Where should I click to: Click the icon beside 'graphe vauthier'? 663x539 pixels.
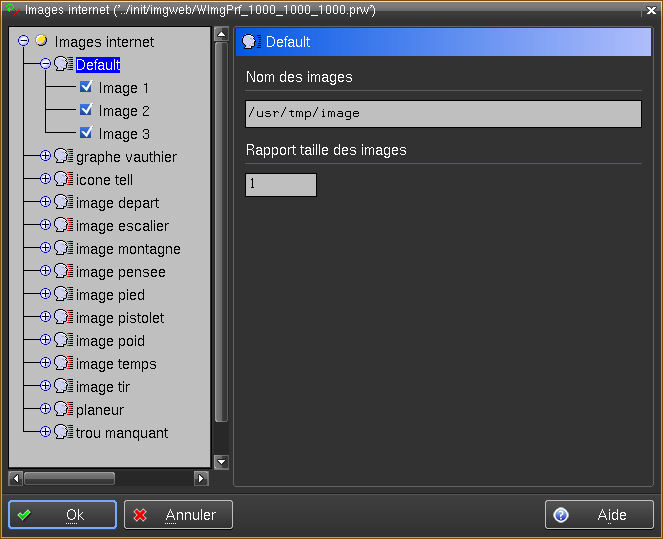tap(64, 157)
